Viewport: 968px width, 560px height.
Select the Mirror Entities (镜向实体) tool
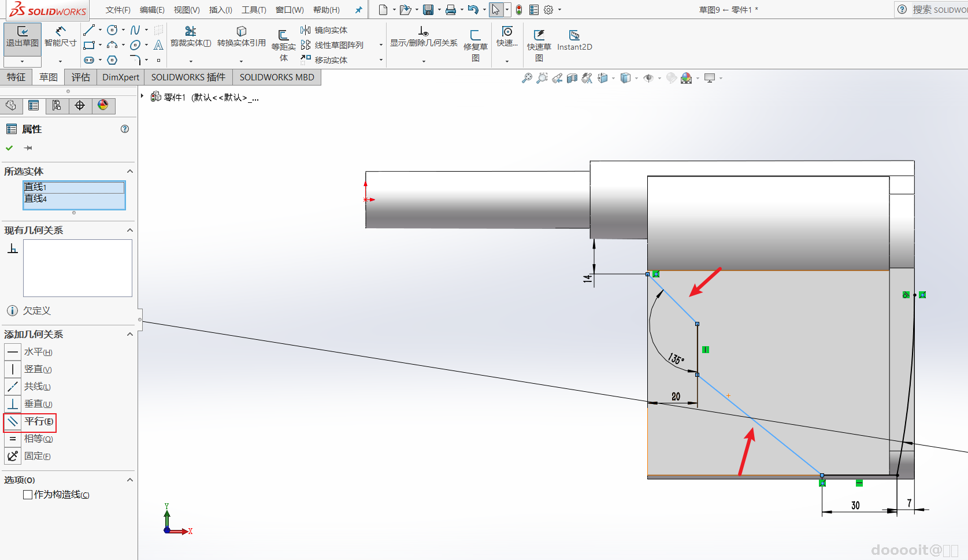point(324,30)
